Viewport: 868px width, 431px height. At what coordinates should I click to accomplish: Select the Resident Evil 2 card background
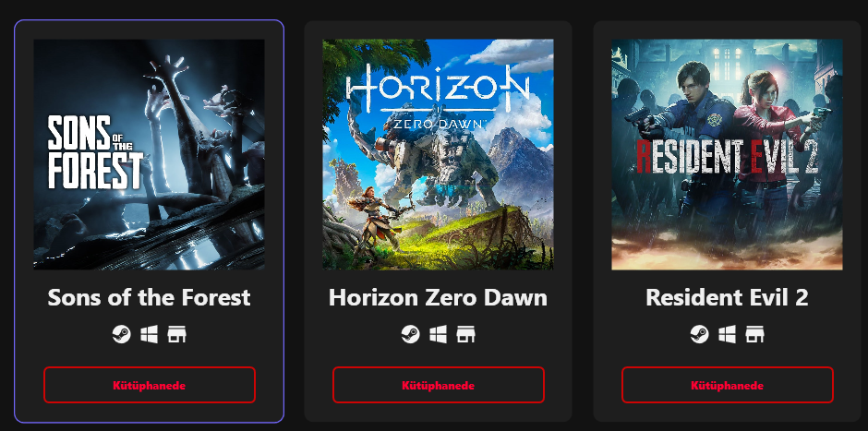point(727,221)
